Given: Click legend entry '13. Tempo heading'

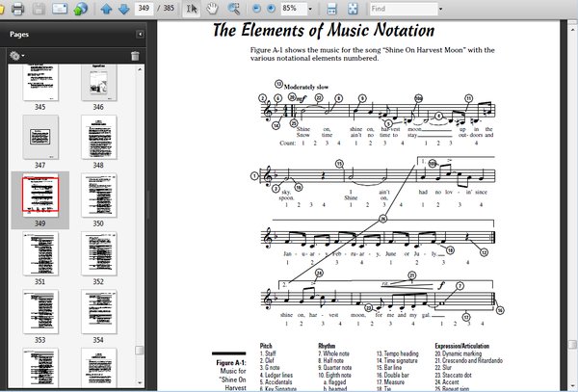Looking at the screenshot, I should (397, 353).
